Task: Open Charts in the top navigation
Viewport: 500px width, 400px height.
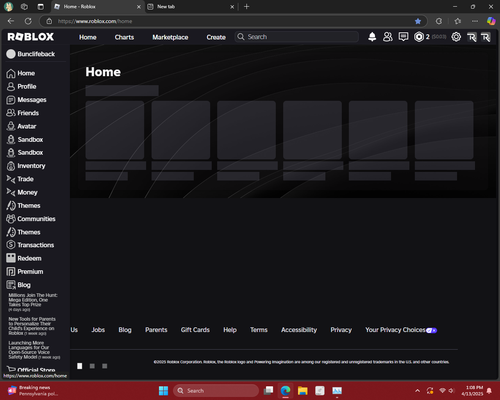Action: pyautogui.click(x=124, y=37)
